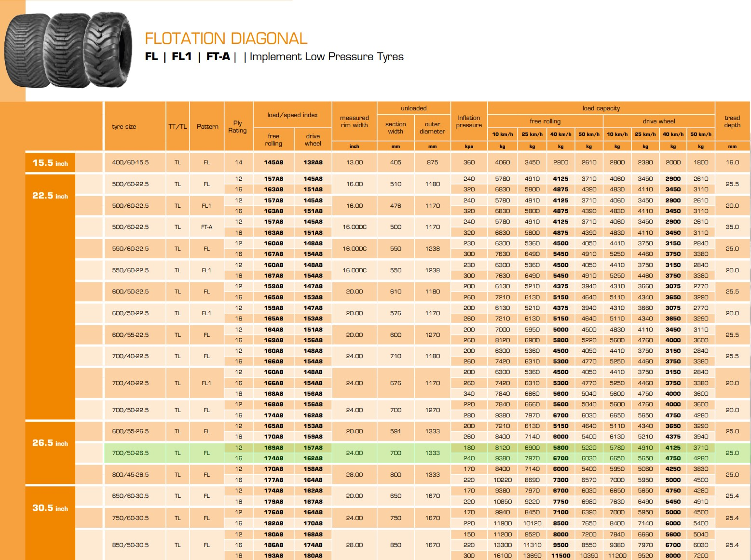
Task: Select the green highlighted 700/50-26.5 tyre size
Action: tap(130, 453)
